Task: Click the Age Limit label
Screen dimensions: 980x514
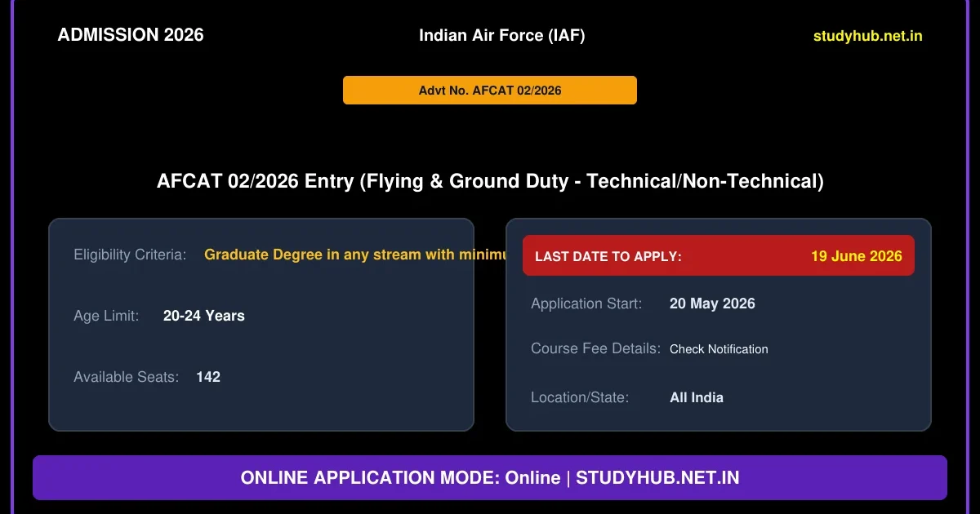Action: tap(106, 316)
